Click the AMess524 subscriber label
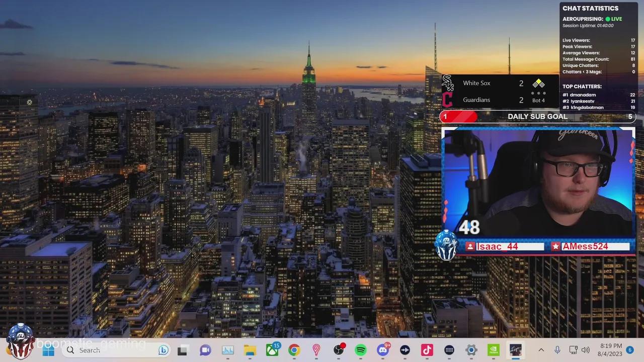This screenshot has height=362, width=644. pos(590,246)
